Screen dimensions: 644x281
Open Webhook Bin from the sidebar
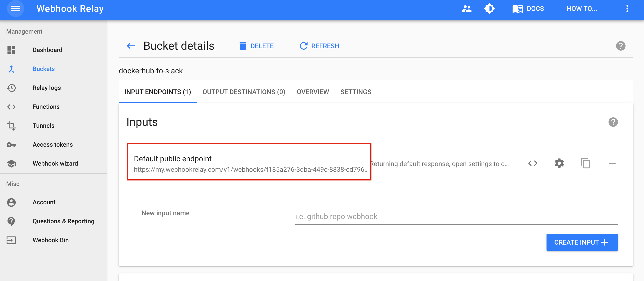(50, 240)
